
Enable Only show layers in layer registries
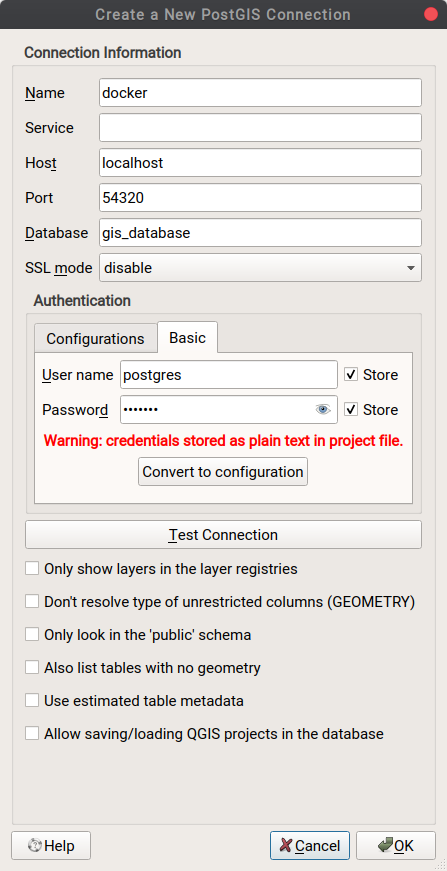[x=32, y=569]
